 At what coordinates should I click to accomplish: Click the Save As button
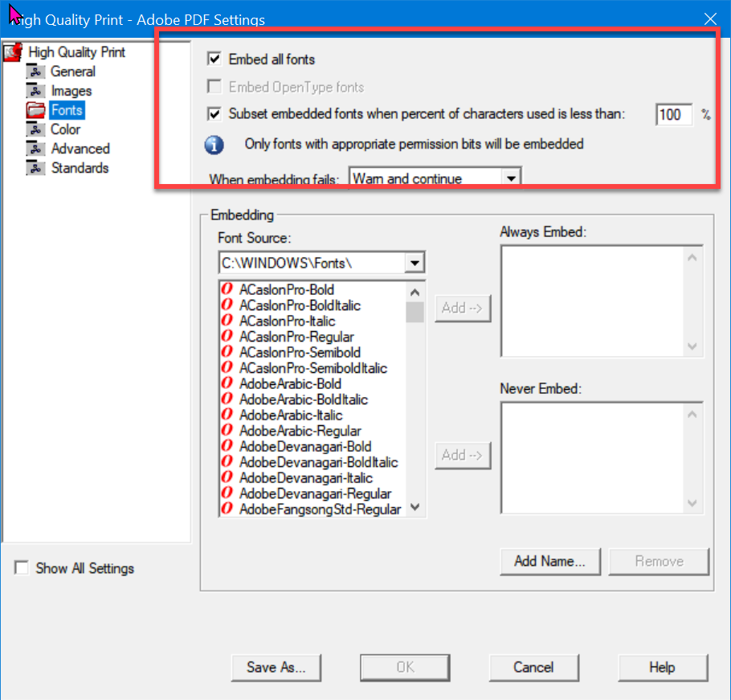point(276,667)
